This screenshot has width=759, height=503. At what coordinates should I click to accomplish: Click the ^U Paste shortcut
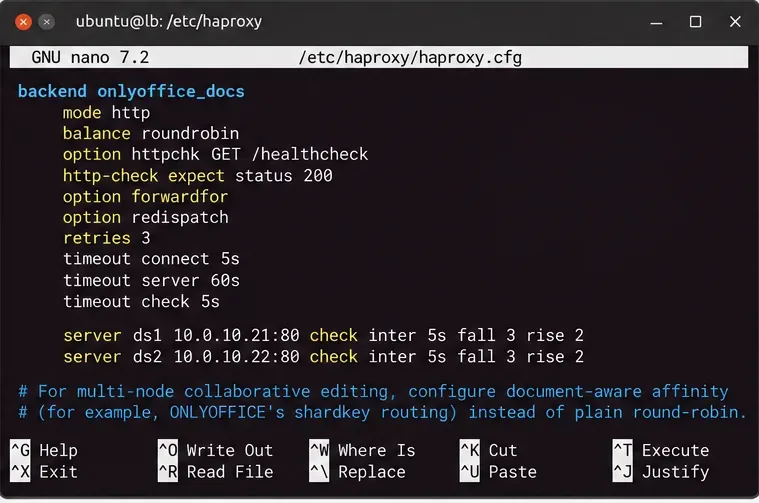click(498, 472)
